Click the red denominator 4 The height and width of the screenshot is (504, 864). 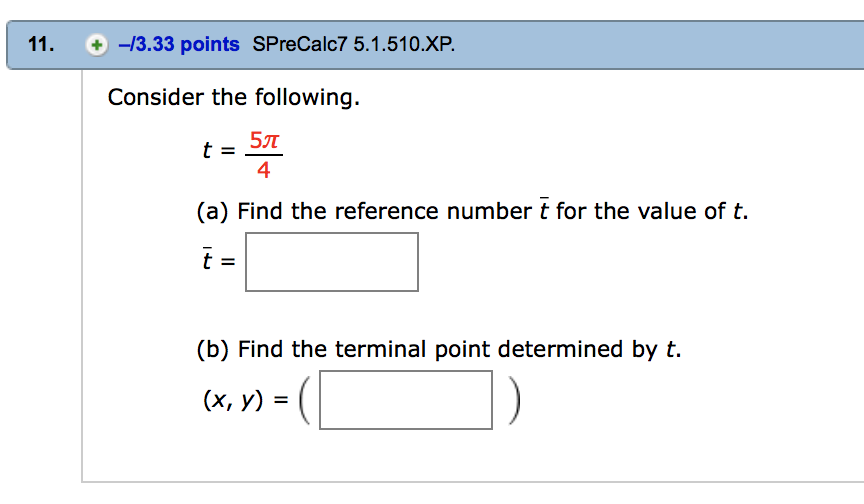tap(263, 169)
